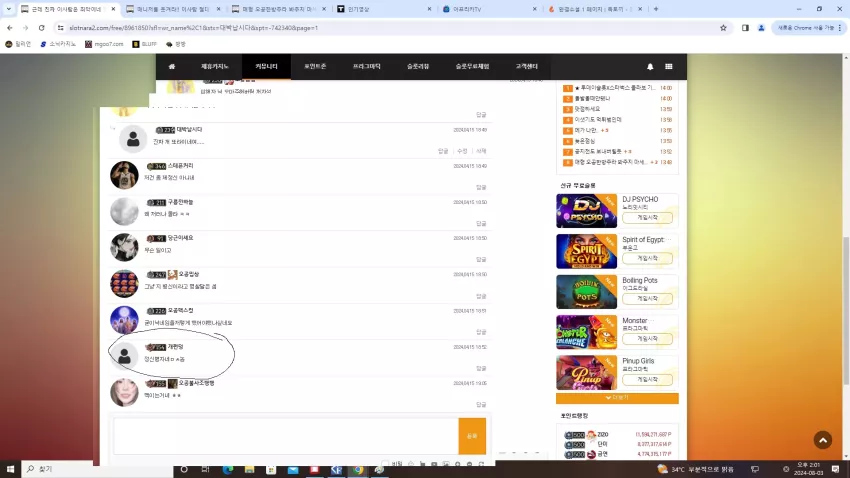Screen dimensions: 850x478
Task: Close the 인기영상 browser tab
Action: click(x=429, y=9)
